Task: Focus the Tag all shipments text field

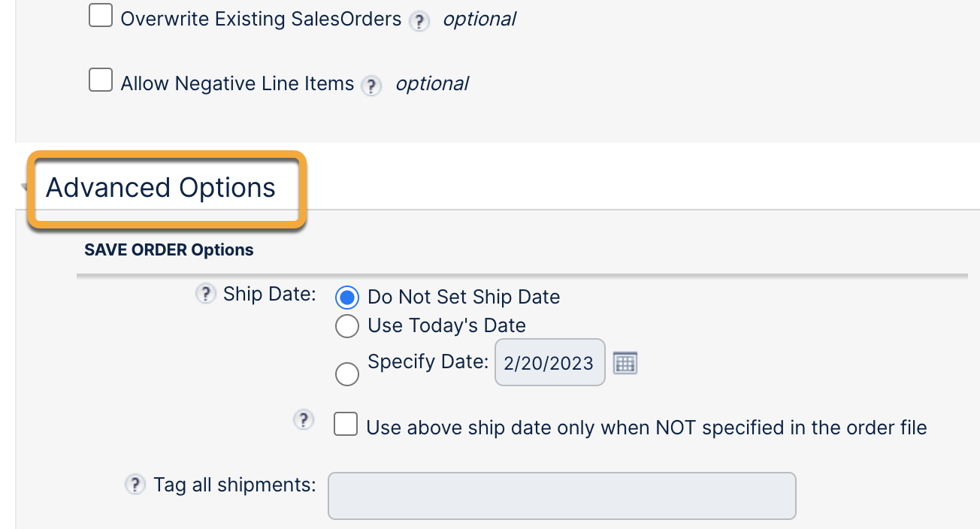Action: (x=561, y=495)
